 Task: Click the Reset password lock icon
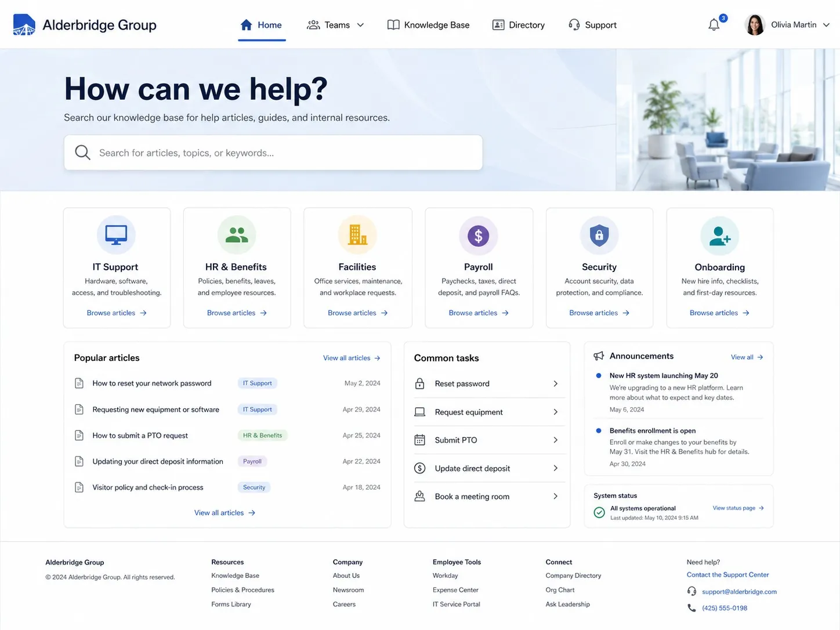coord(420,383)
